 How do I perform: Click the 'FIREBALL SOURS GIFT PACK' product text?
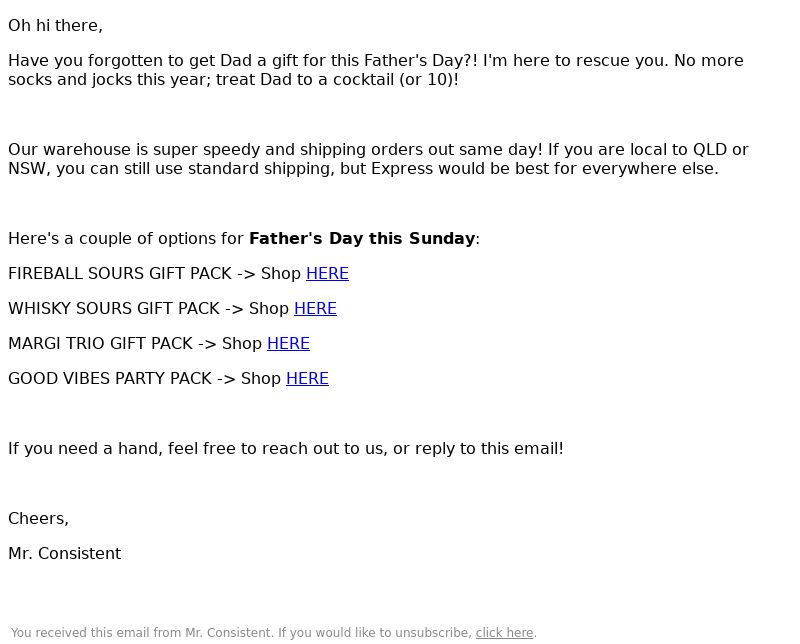coord(120,274)
